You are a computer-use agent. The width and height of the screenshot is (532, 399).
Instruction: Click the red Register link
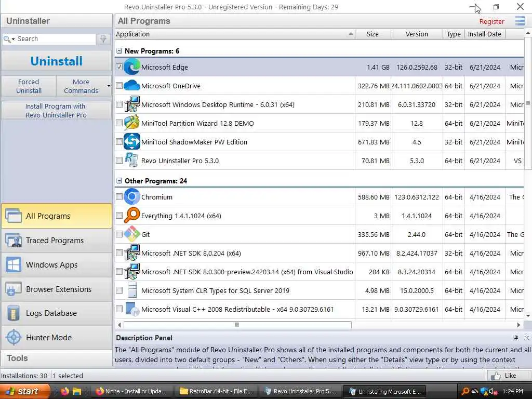point(491,21)
